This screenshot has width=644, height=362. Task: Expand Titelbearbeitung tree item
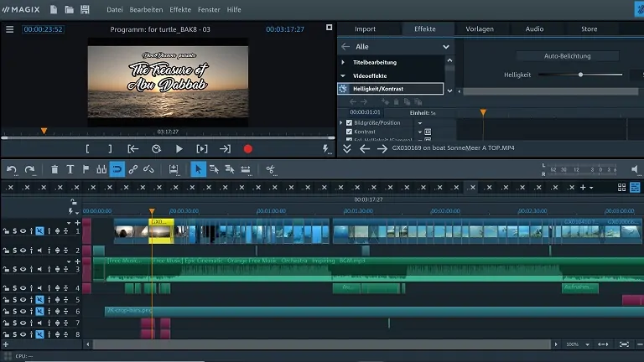point(343,62)
